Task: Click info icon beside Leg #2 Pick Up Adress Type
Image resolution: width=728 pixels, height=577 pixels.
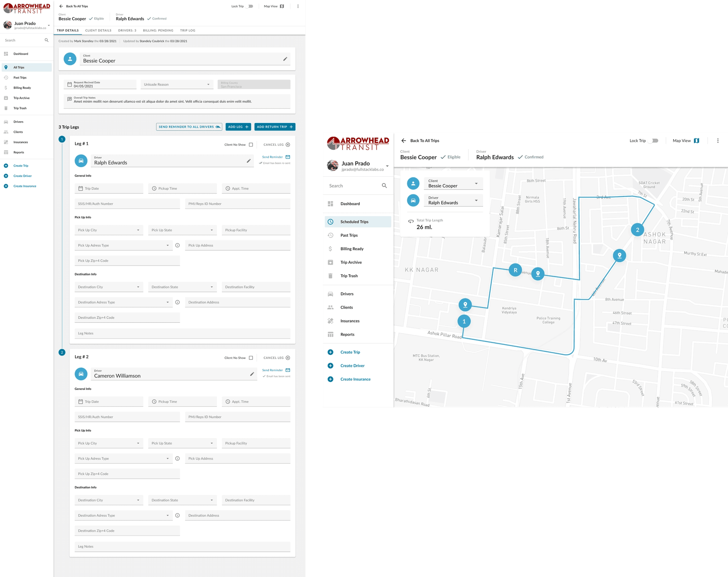Action: pyautogui.click(x=177, y=459)
